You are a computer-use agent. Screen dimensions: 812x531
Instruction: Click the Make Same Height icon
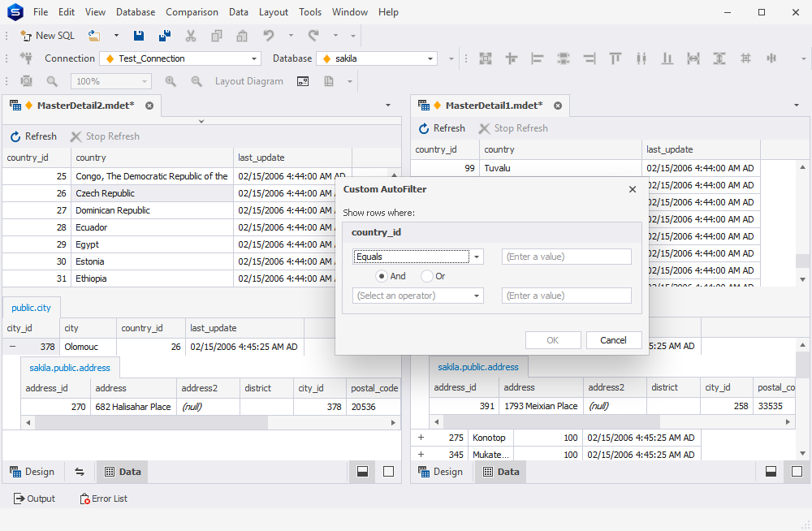(719, 58)
